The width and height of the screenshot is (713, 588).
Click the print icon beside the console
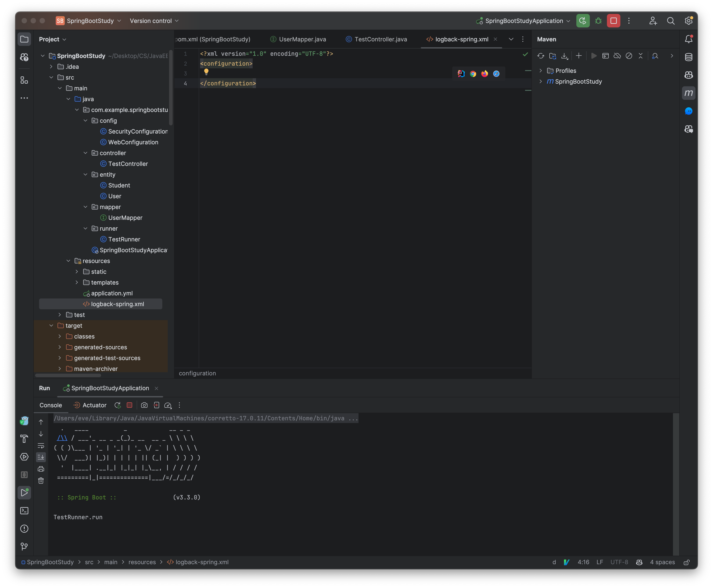coord(41,469)
